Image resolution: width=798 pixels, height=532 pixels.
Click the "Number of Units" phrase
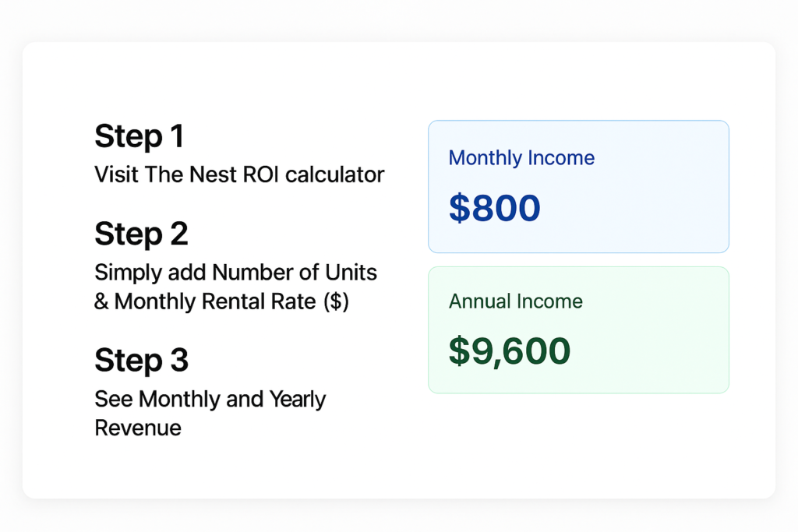point(295,273)
